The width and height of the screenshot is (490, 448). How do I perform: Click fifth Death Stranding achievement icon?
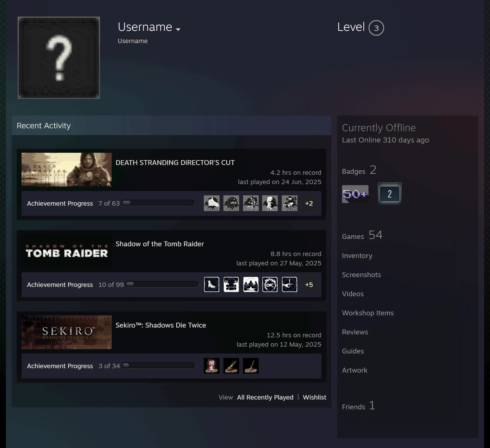(290, 203)
